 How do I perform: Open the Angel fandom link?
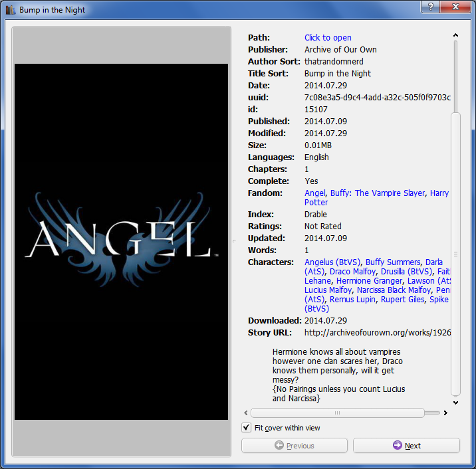click(x=315, y=193)
